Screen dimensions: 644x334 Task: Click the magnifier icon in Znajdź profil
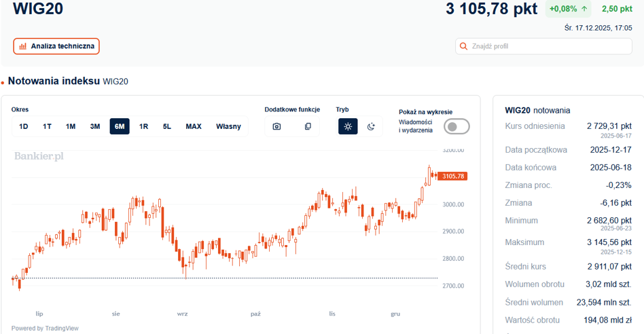pos(463,46)
